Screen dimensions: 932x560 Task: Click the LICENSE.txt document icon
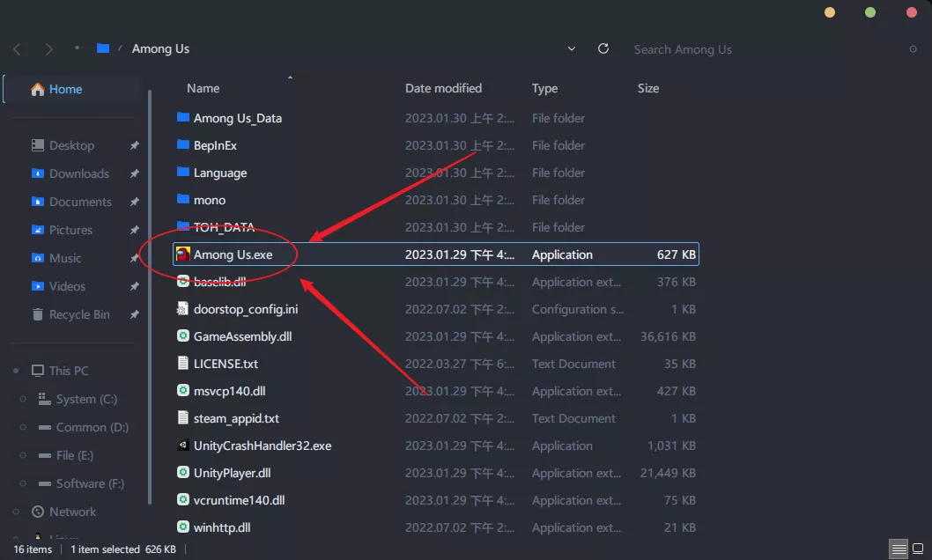click(x=183, y=364)
